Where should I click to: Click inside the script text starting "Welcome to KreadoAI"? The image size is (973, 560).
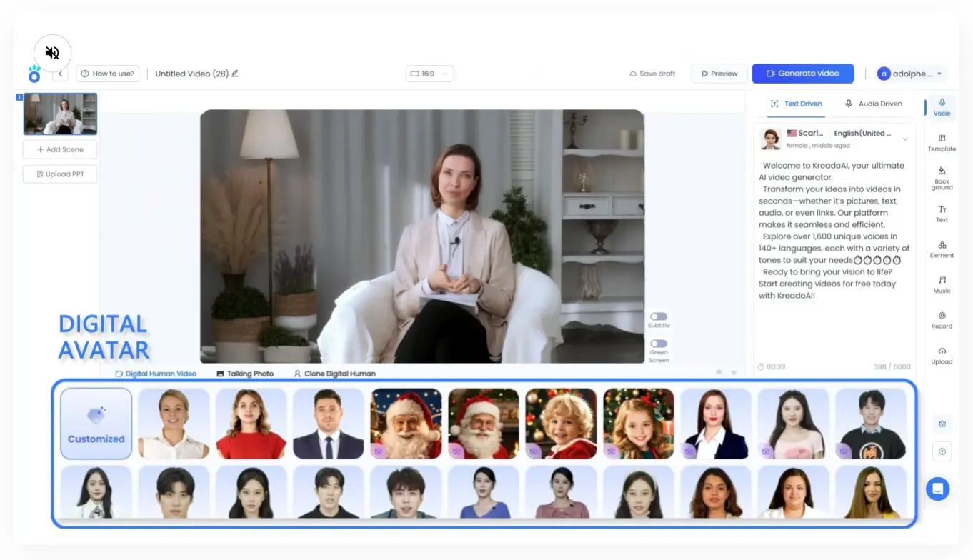click(x=833, y=230)
